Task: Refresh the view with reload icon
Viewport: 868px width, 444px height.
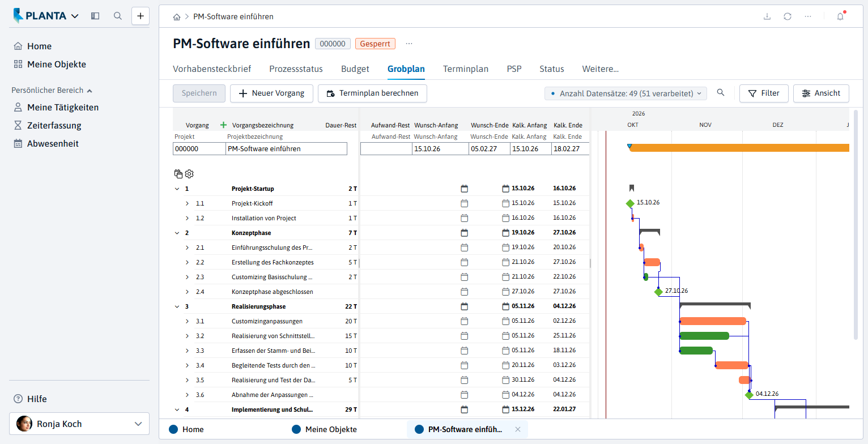Action: (788, 16)
